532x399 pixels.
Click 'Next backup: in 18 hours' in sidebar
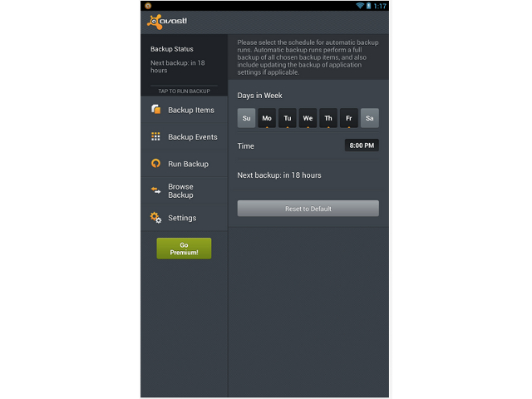(177, 66)
